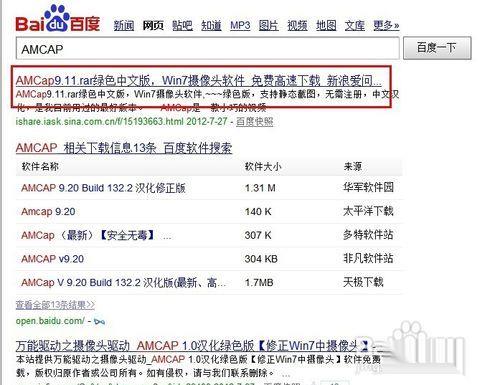Open the 新闻 news tab
Viewport: 500px width, 385px height.
[x=124, y=25]
